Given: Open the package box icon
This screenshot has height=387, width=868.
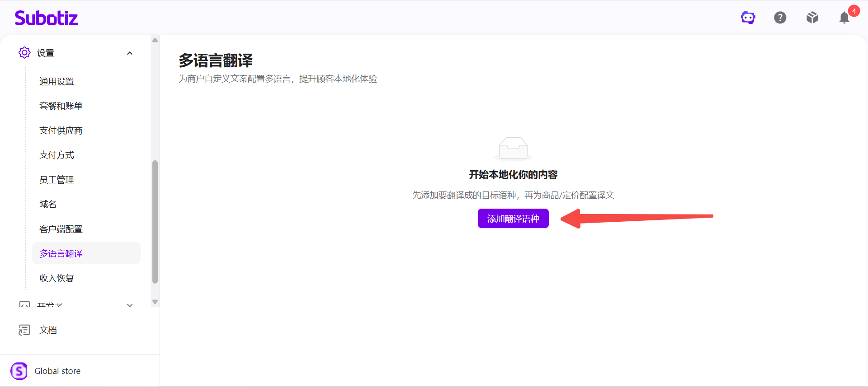Looking at the screenshot, I should [x=812, y=18].
